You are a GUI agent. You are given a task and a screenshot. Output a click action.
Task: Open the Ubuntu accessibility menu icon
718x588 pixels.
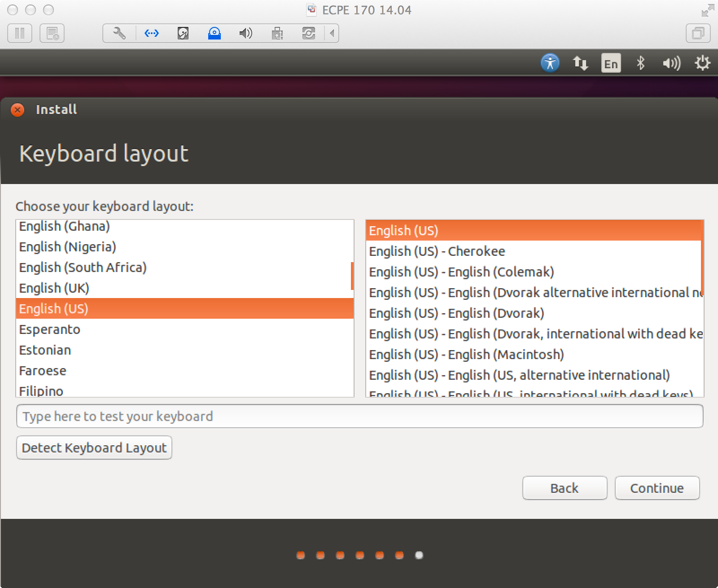550,63
